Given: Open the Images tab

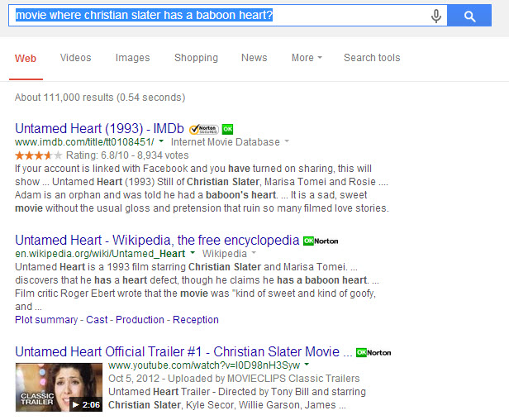Looking at the screenshot, I should tap(132, 58).
